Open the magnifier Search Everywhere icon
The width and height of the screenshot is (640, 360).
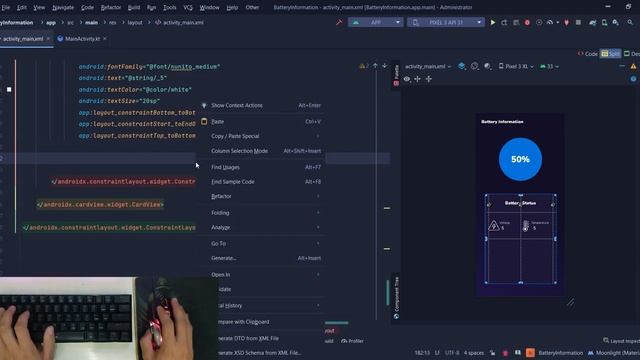point(630,22)
